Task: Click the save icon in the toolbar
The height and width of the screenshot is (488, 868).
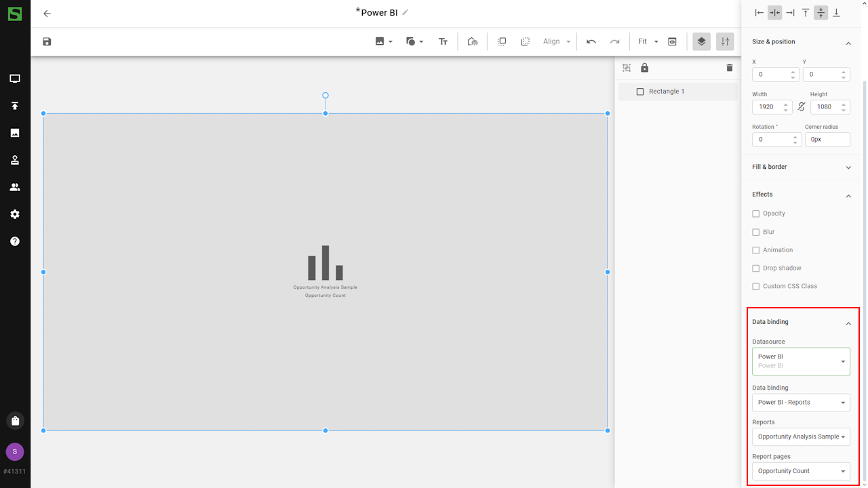Action: click(47, 42)
